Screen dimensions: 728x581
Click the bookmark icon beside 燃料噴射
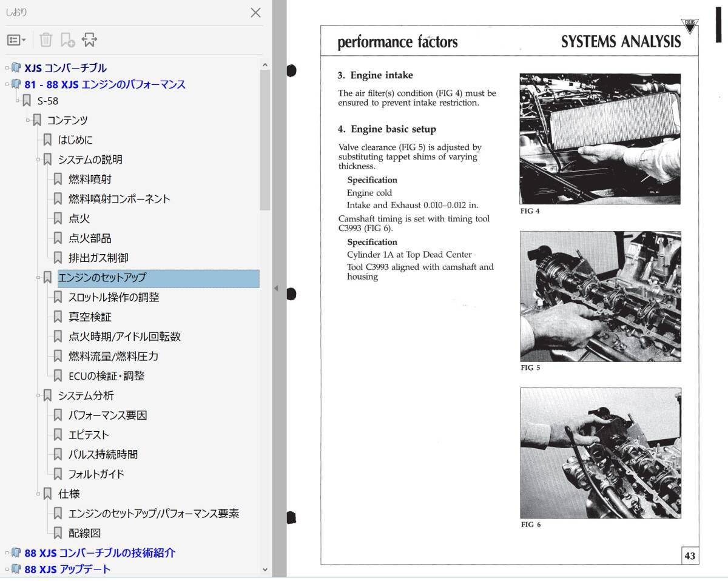coord(58,180)
